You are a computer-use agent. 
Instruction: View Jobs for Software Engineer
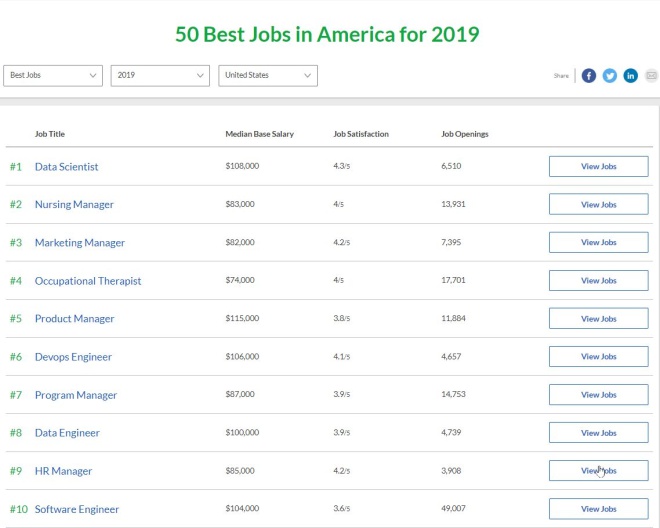tap(598, 509)
